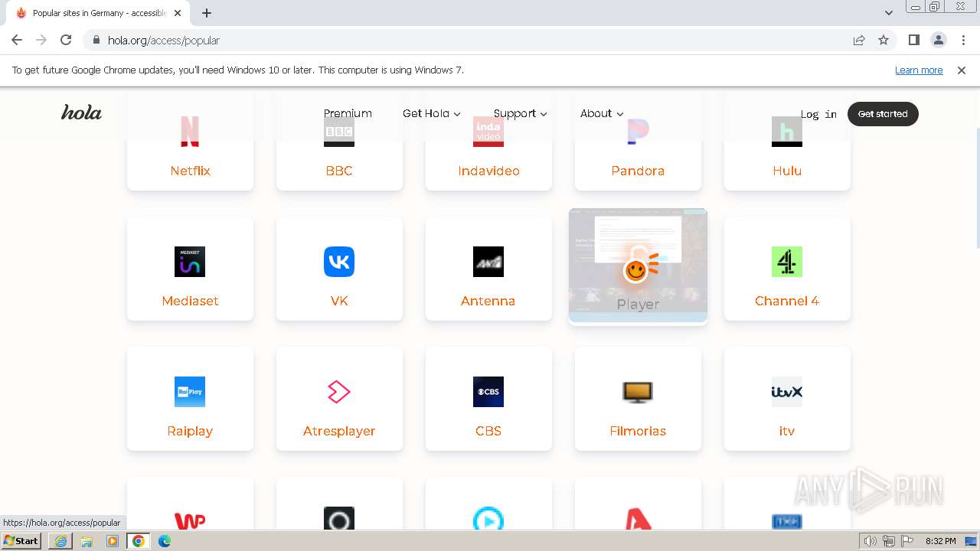Expand the Support dropdown
This screenshot has height=551, width=980.
click(521, 113)
